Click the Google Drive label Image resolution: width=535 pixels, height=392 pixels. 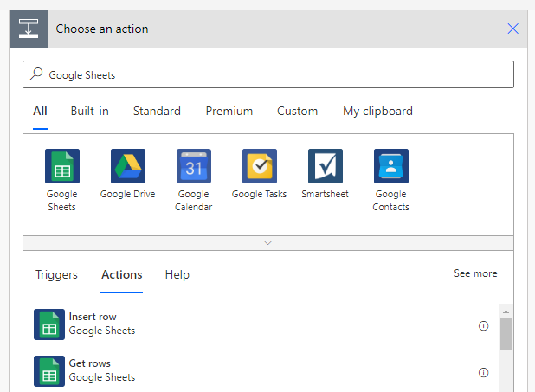(127, 194)
